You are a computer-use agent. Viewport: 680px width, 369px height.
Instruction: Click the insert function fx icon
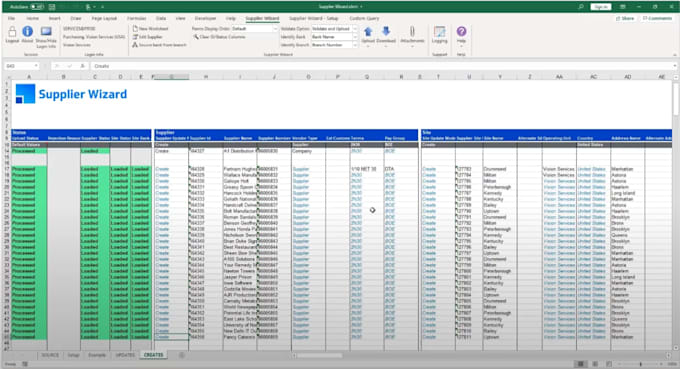point(82,66)
